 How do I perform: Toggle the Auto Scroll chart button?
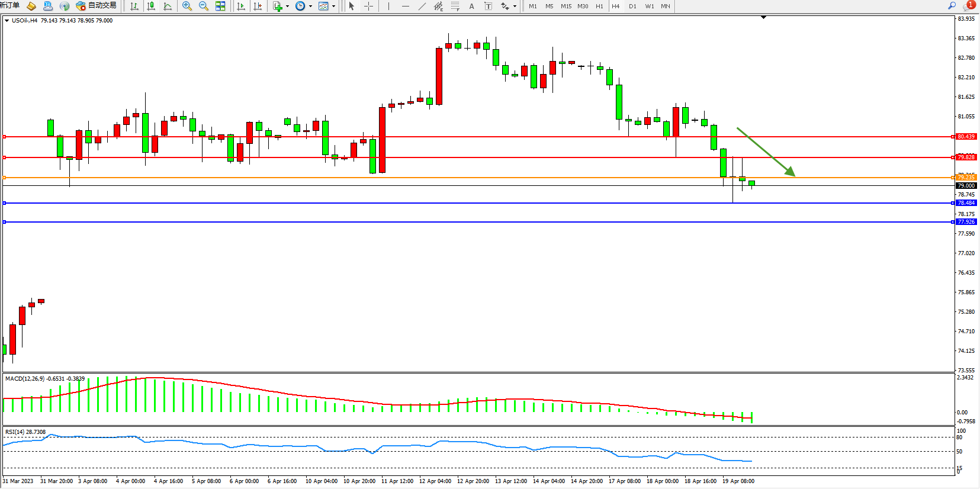(241, 6)
